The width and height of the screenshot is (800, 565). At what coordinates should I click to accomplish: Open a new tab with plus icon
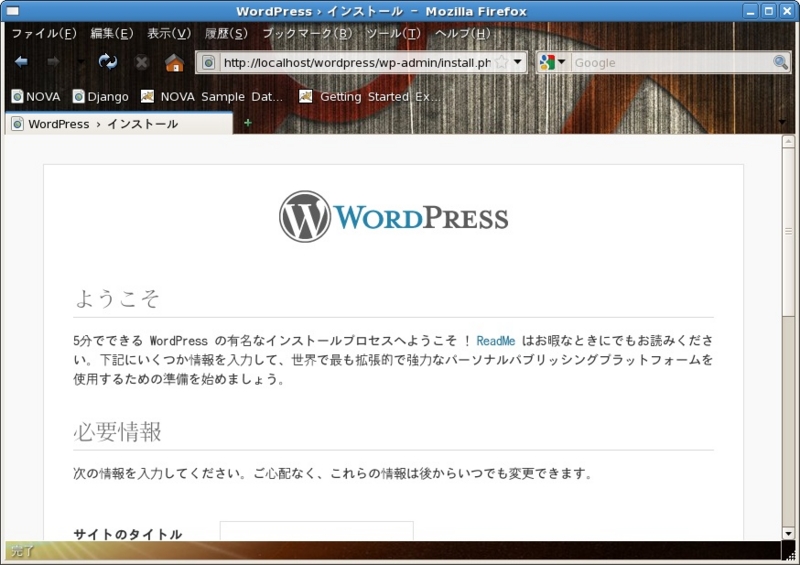point(248,123)
